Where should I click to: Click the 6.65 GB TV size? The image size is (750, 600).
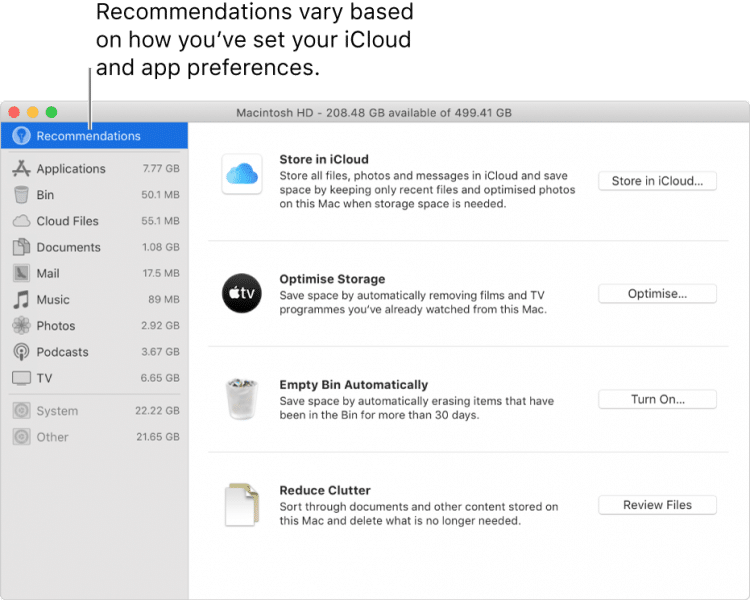point(160,378)
